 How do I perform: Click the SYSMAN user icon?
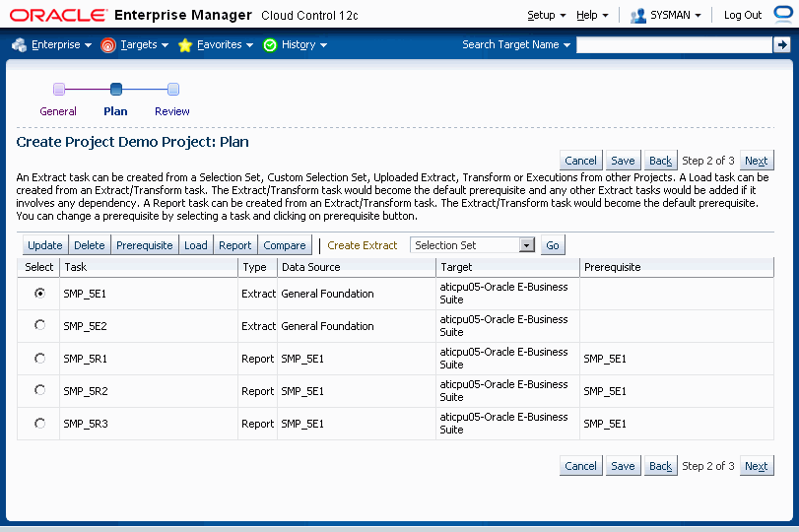638,16
